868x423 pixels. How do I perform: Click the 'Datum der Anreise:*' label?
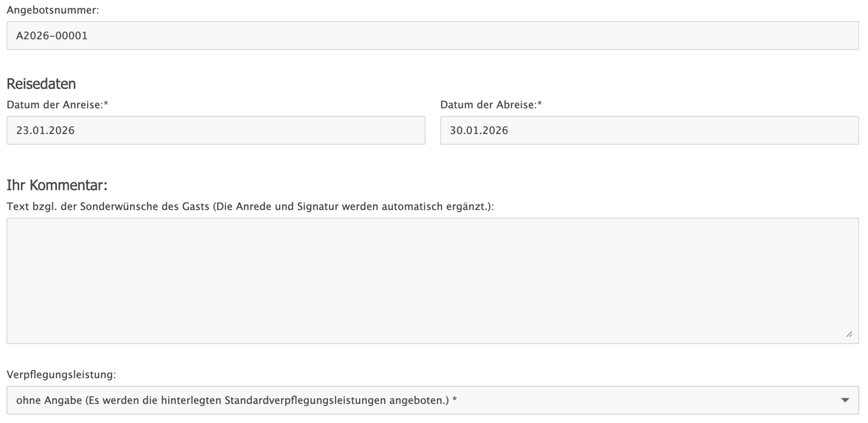coord(57,105)
